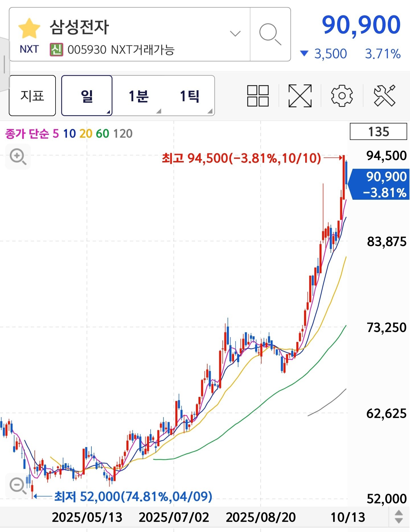
Task: Switch to the 1분 minute chart tab
Action: (x=138, y=96)
